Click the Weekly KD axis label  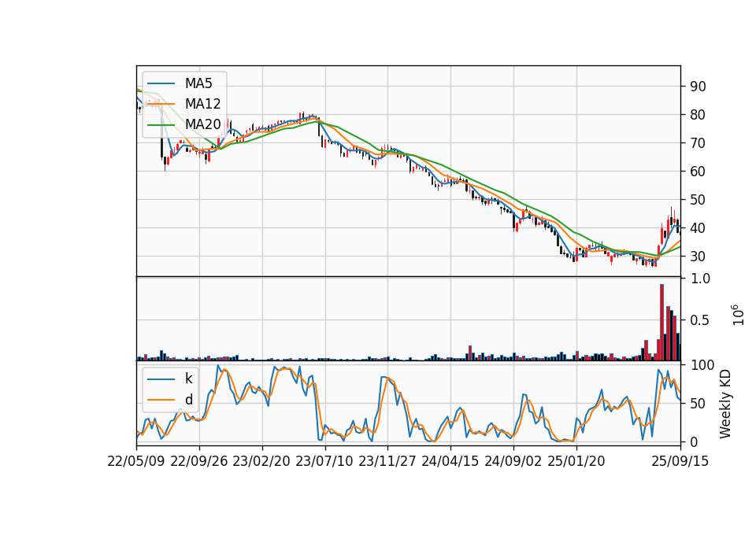(725, 404)
